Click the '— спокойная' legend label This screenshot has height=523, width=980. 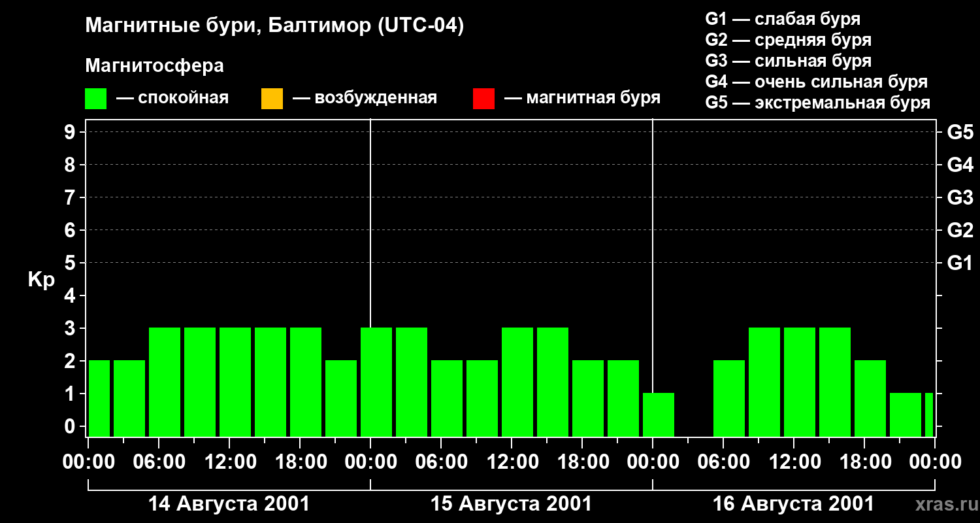(x=172, y=98)
